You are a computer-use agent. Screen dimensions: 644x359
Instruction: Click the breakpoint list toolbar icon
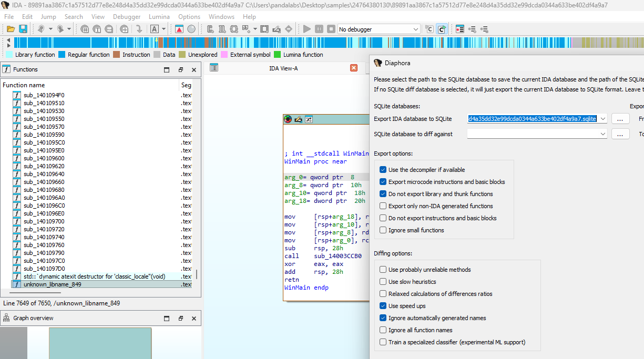(460, 29)
